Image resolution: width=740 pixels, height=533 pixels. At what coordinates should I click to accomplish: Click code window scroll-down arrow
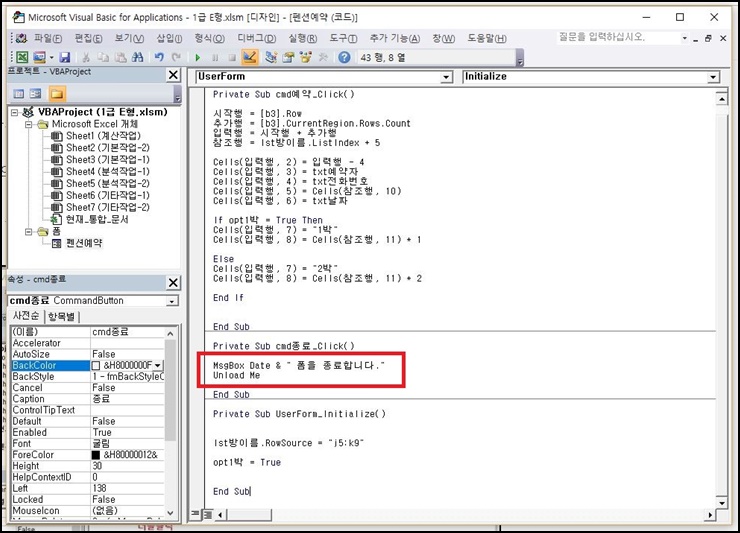[x=721, y=503]
